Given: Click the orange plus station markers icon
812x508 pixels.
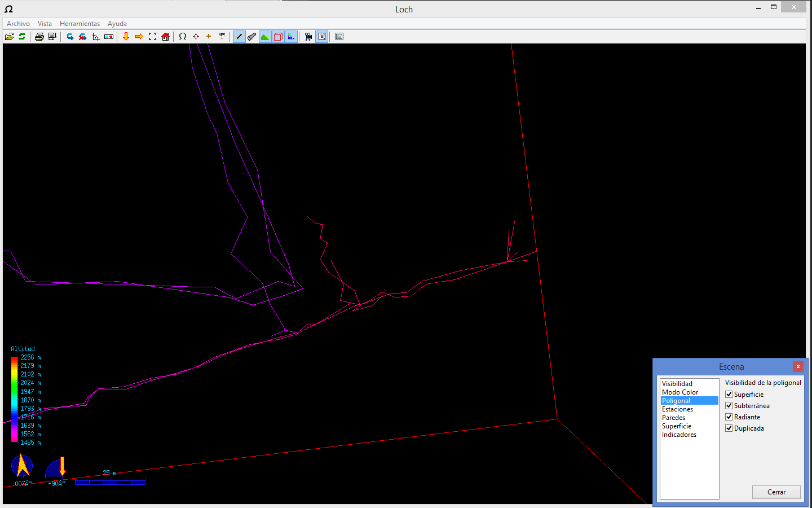Looking at the screenshot, I should point(209,37).
